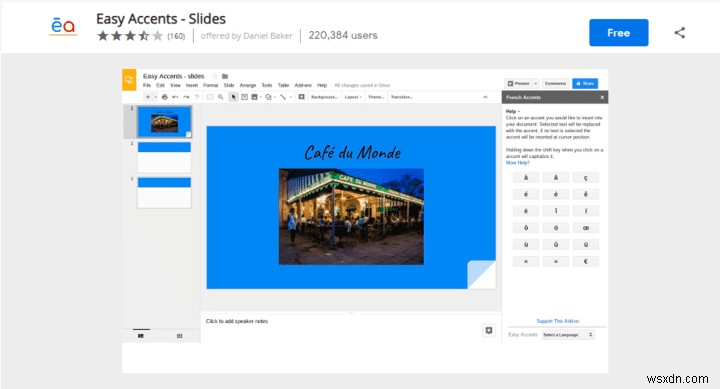Insert the « opening guillemet
The height and width of the screenshot is (389, 720).
click(526, 261)
